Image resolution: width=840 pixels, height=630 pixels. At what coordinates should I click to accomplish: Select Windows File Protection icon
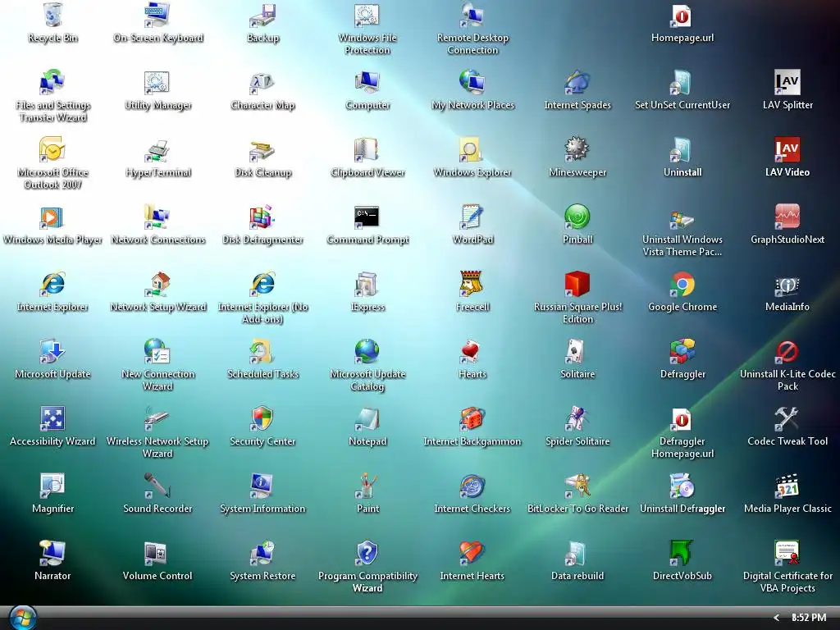(367, 15)
